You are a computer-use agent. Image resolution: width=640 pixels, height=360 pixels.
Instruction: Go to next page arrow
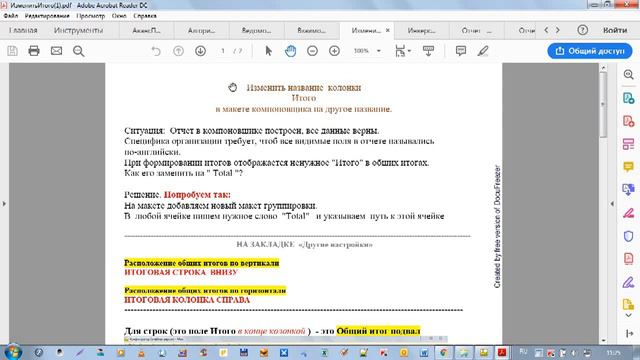tap(200, 51)
